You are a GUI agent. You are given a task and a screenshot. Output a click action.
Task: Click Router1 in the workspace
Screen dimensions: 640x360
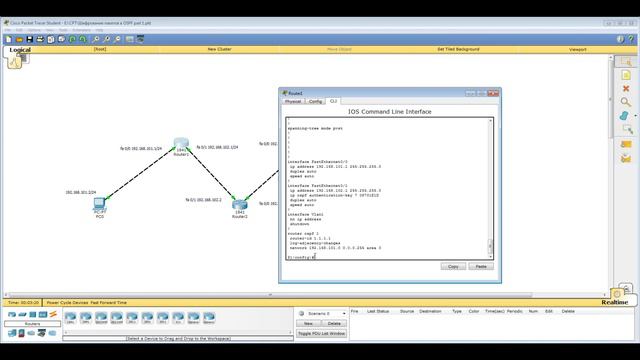click(181, 146)
